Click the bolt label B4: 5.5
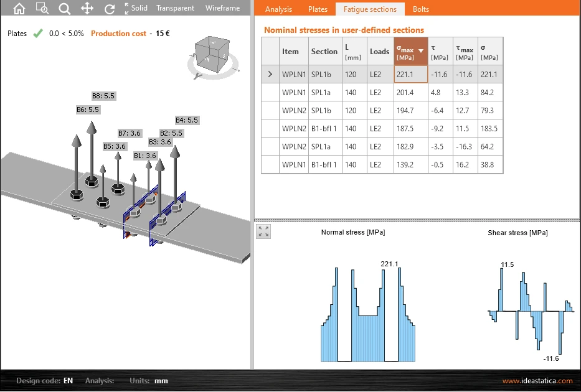Image resolution: width=581 pixels, height=392 pixels. coord(187,120)
